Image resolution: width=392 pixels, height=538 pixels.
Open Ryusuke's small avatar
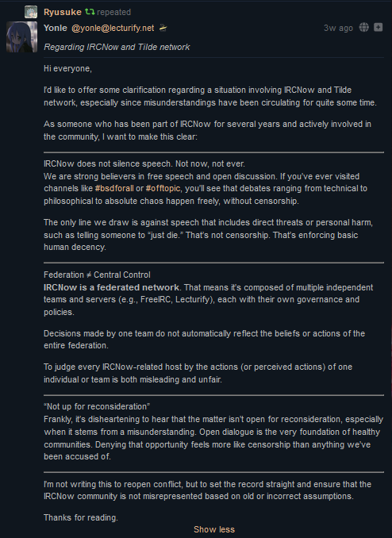pyautogui.click(x=31, y=12)
